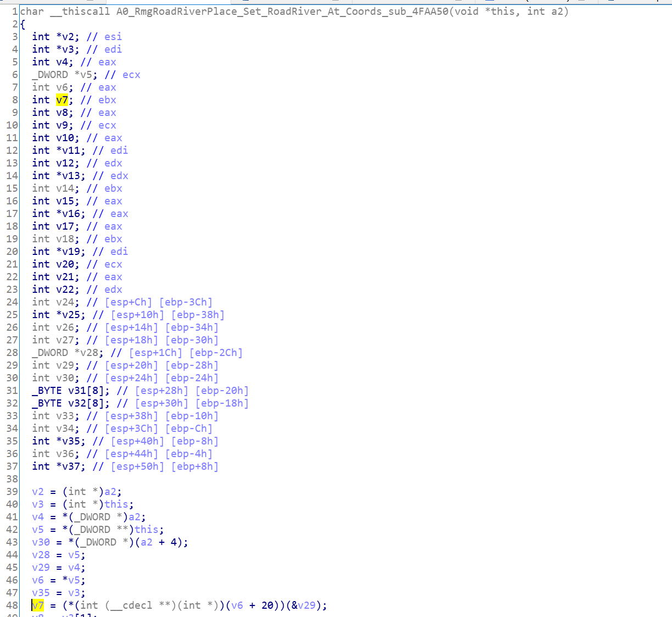Click the '&v29' argument on line 48
This screenshot has height=617, width=672.
click(304, 605)
